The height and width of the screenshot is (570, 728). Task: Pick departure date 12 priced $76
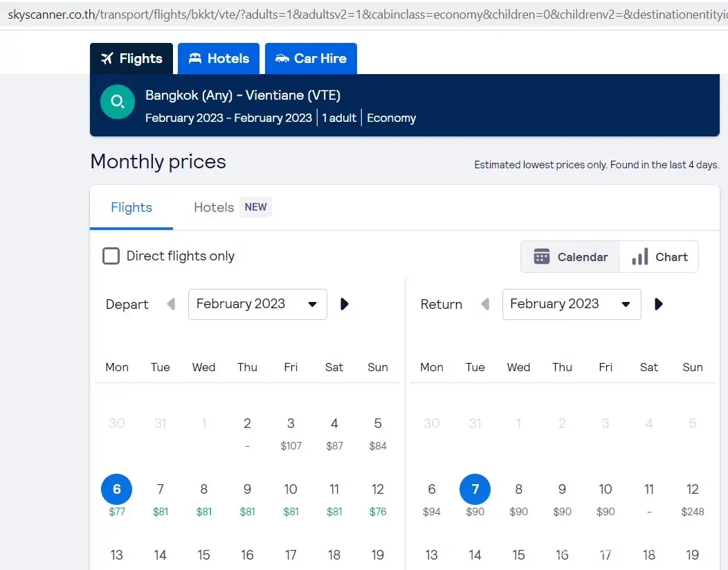pos(378,497)
